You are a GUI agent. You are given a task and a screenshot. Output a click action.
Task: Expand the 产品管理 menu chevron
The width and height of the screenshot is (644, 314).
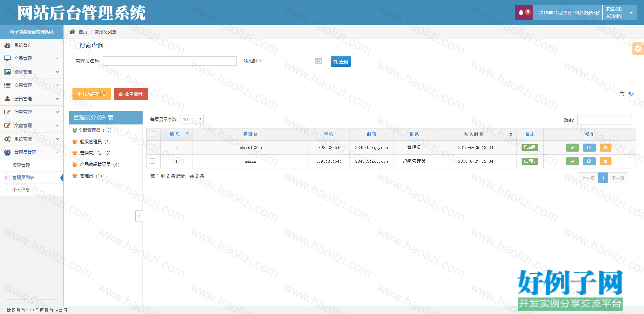tap(57, 58)
